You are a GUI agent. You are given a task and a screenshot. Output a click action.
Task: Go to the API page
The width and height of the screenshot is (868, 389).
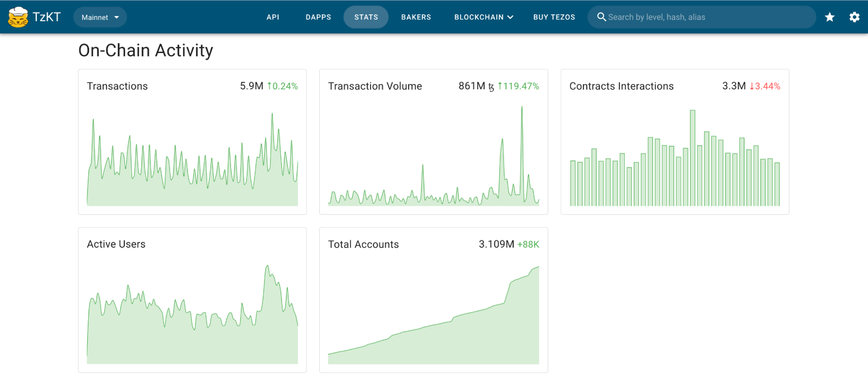pyautogui.click(x=273, y=17)
